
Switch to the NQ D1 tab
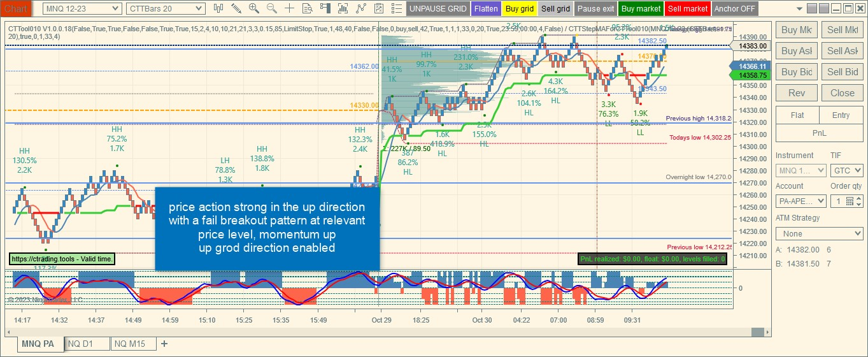(87, 344)
